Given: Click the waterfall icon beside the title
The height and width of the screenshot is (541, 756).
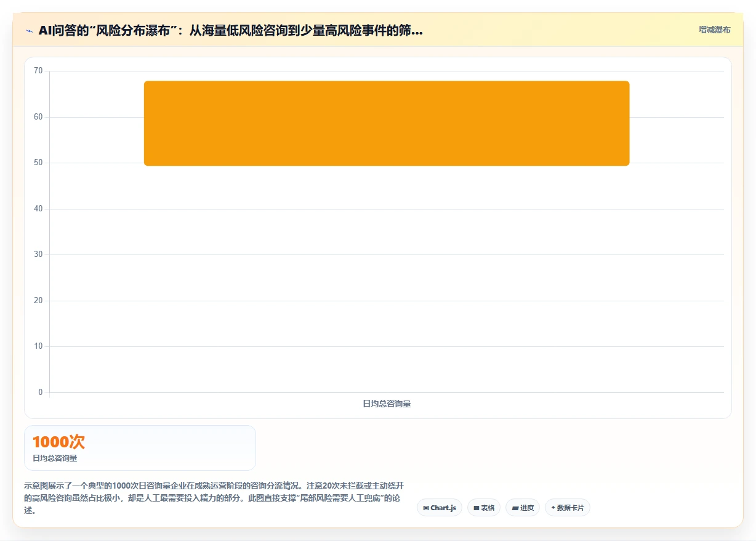Looking at the screenshot, I should coord(29,30).
